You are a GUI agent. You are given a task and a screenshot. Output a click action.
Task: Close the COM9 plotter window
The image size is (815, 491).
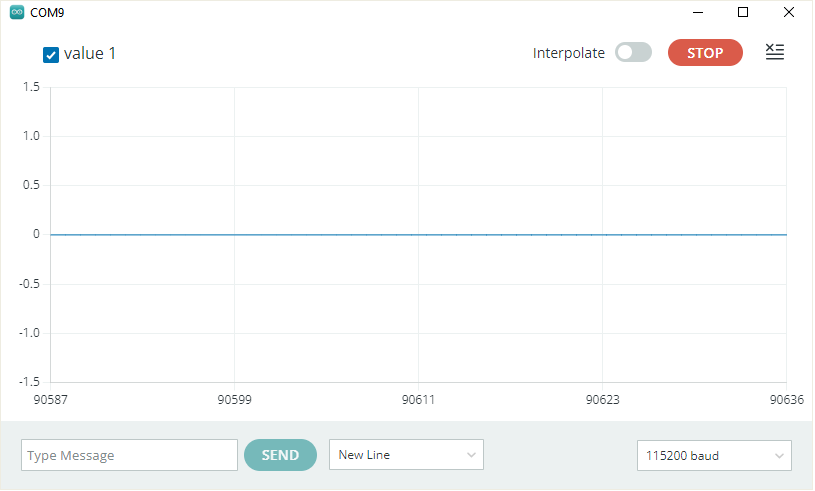click(788, 12)
